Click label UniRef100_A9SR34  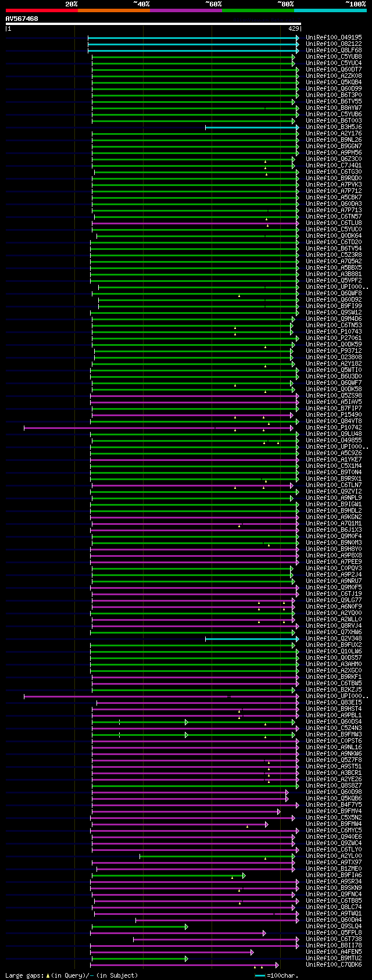[x=334, y=881]
